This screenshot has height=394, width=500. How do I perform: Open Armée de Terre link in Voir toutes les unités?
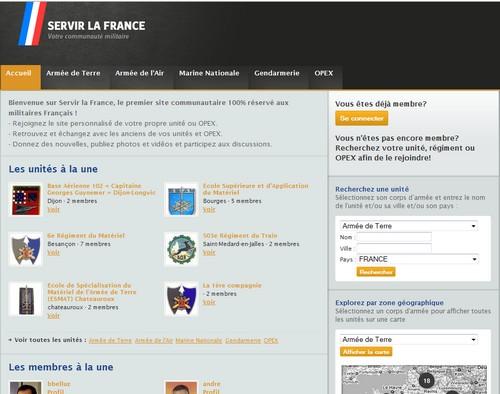pyautogui.click(x=110, y=340)
